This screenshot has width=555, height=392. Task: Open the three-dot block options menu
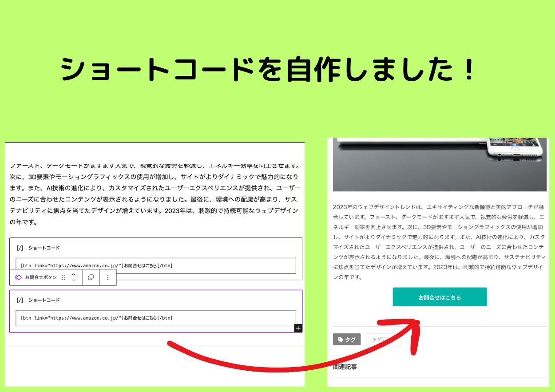[x=107, y=277]
